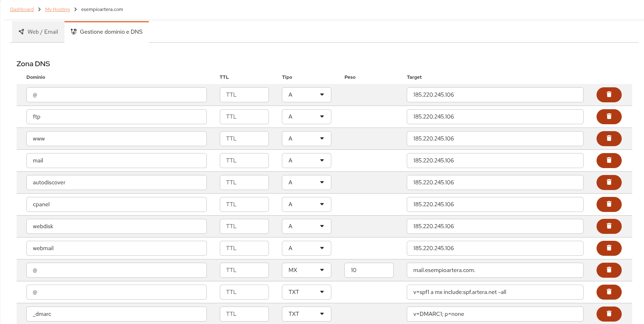
Task: Edit target IP for the cpanel record
Action: (495, 204)
